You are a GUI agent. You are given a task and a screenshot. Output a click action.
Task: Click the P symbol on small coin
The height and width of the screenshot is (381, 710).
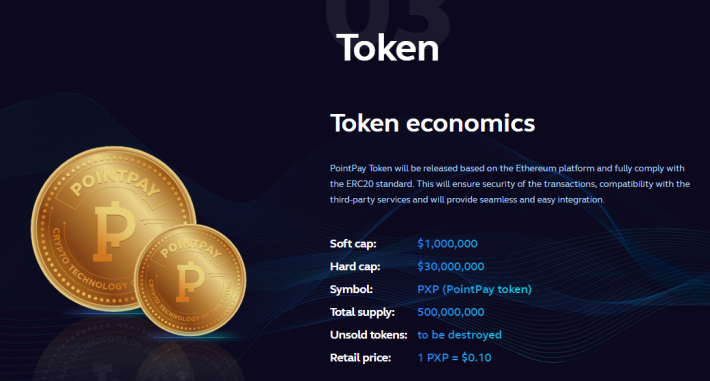pos(190,281)
